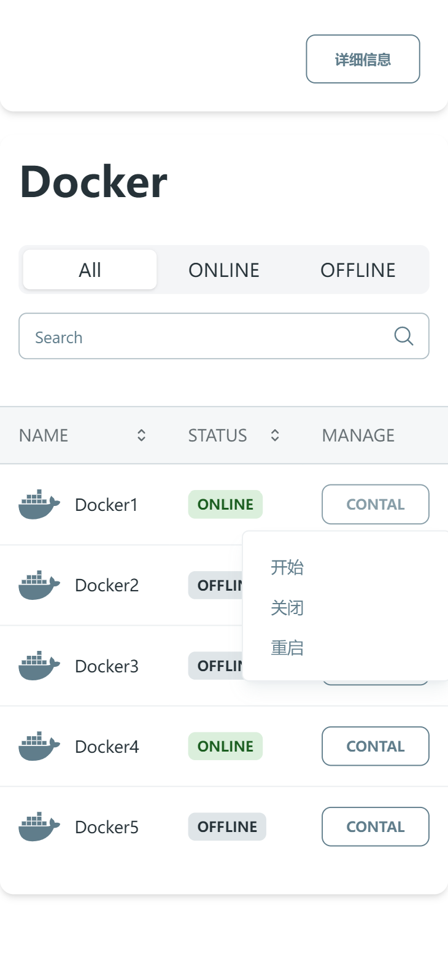Open the 详细信息 details button
Screen dimensions: 448x980
point(363,59)
